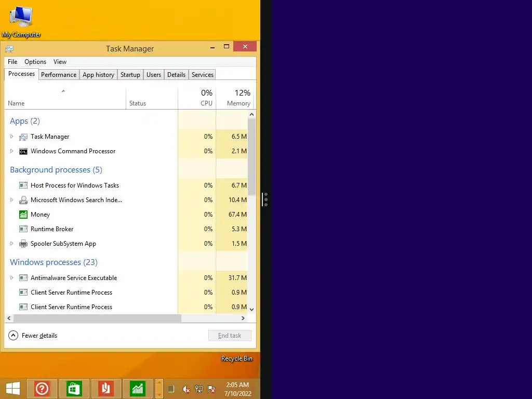Select the Runtime Broker row text
Screen dimensions: 532x399
coord(52,229)
